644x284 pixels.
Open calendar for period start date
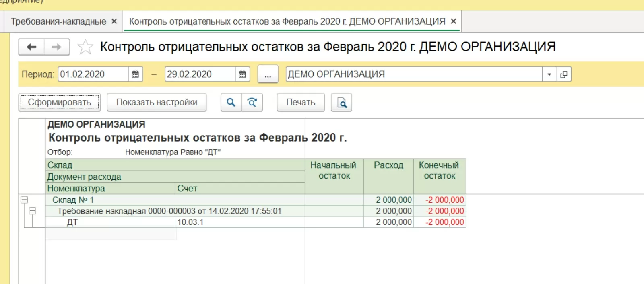pos(135,74)
